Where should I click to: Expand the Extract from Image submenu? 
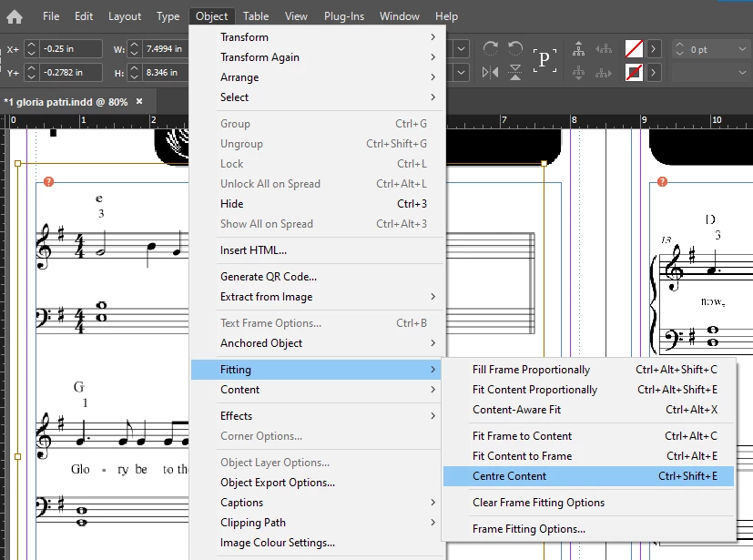click(x=317, y=297)
